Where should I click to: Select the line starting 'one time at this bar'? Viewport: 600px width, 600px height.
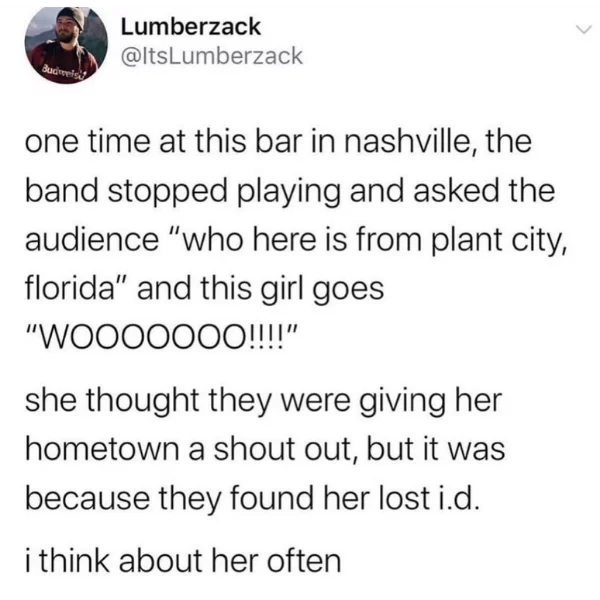tap(278, 142)
